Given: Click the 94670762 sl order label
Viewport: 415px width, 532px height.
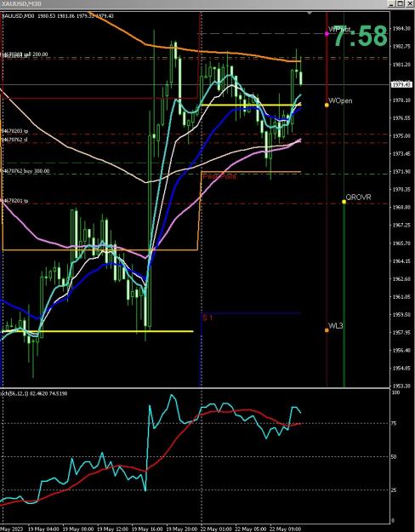Looking at the screenshot, I should tap(14, 139).
